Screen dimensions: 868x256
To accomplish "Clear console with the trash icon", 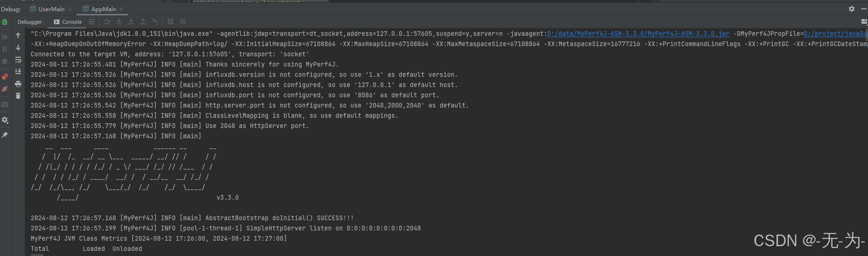I will pyautogui.click(x=18, y=96).
